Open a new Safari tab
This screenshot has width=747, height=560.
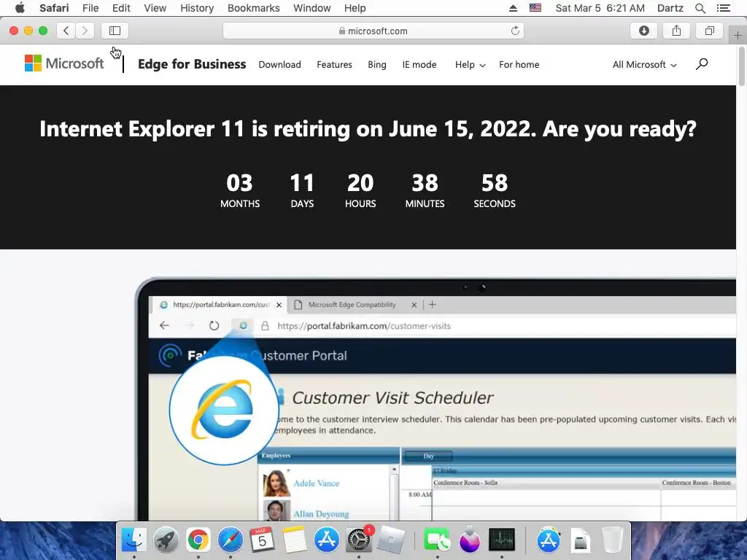click(x=738, y=35)
